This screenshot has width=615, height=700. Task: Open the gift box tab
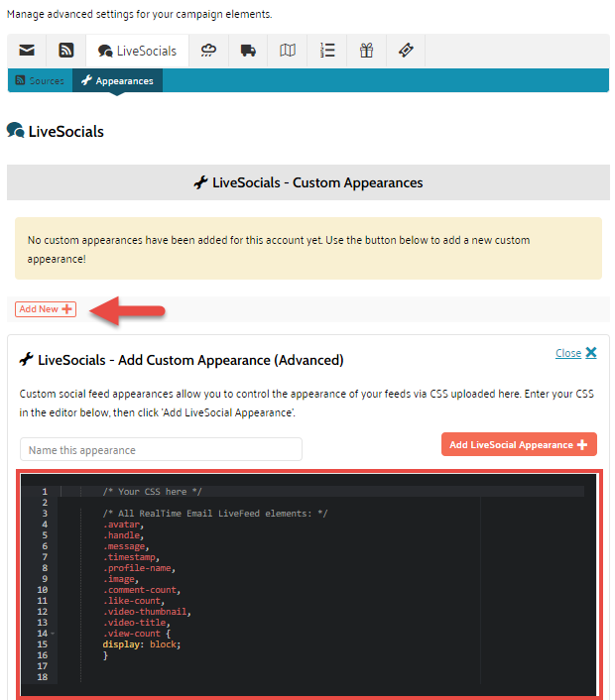point(367,51)
